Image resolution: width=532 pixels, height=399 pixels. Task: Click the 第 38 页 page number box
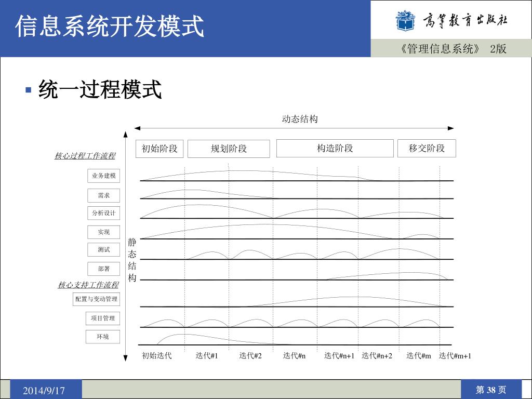point(490,390)
